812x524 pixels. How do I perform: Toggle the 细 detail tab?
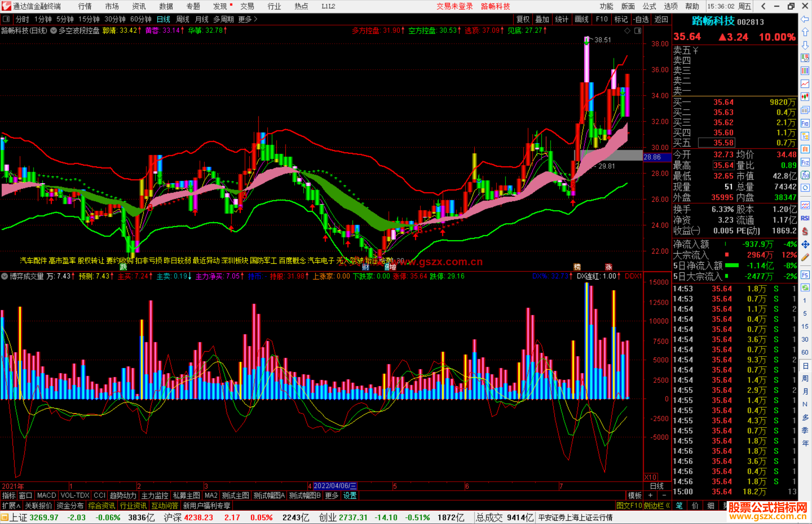[x=710, y=506]
